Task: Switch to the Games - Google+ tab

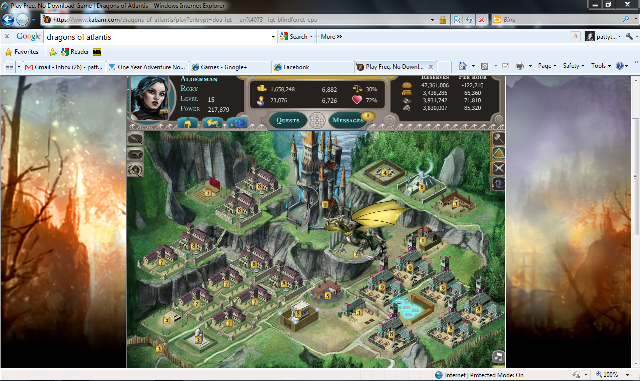Action: click(x=230, y=67)
